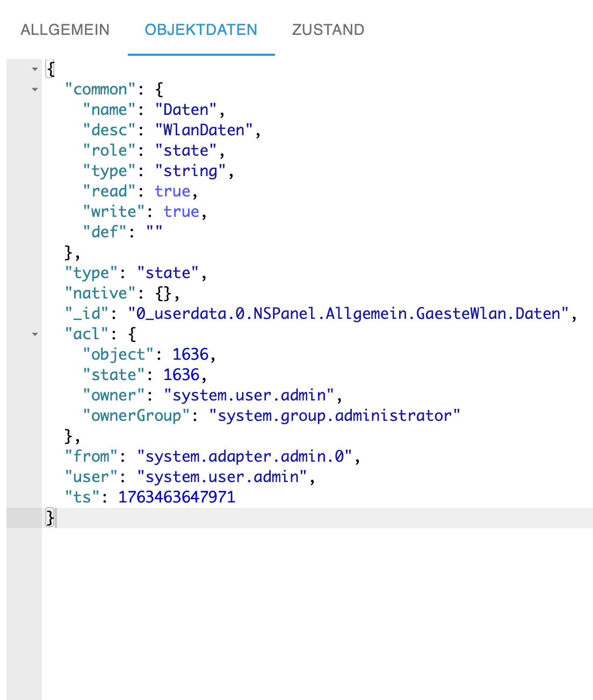
Task: Place cursor after the final closing brace
Action: (x=56, y=517)
